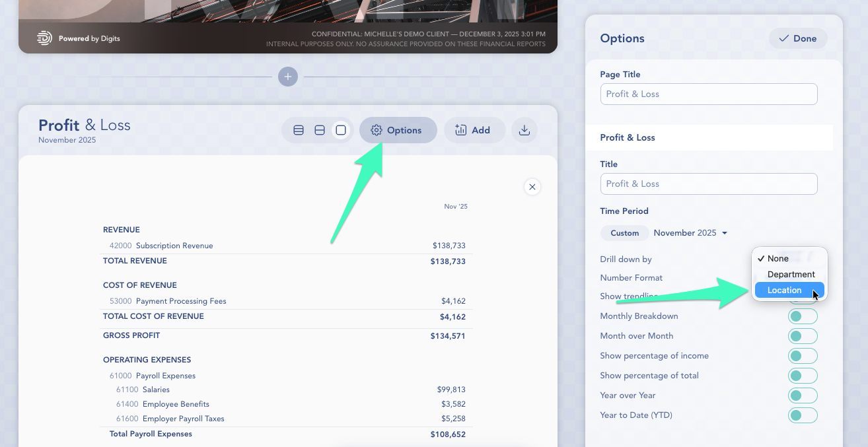Click the download report icon
868x447 pixels.
[x=524, y=130]
